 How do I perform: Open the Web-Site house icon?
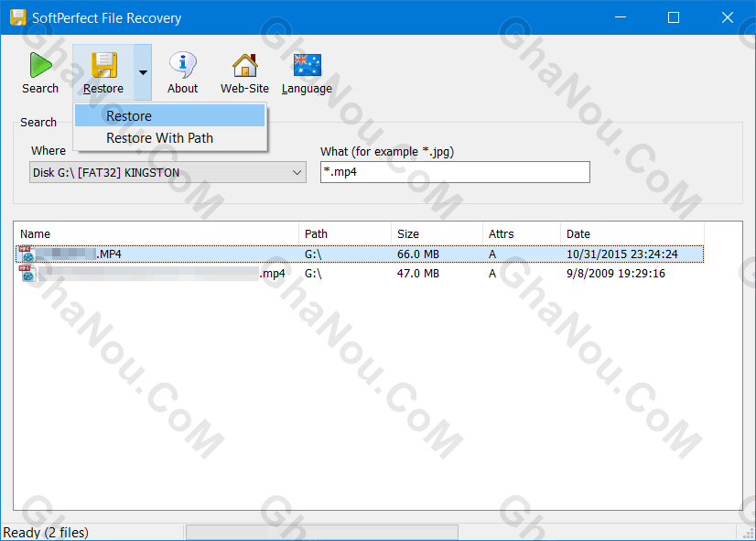245,65
